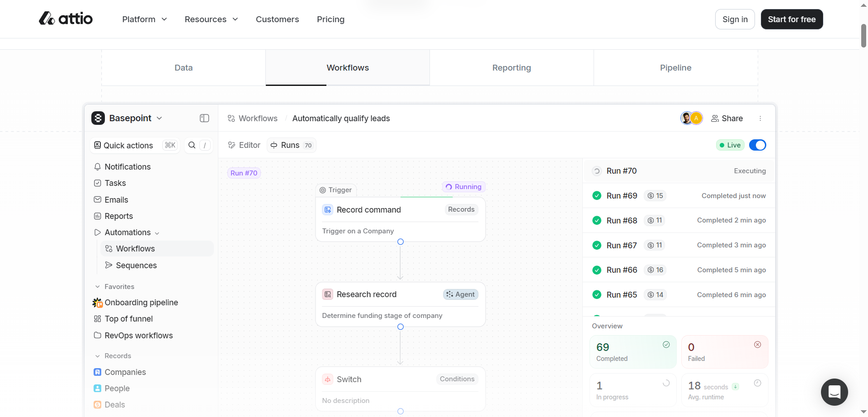Collapse the sidebar with the panel toggle

coord(204,118)
